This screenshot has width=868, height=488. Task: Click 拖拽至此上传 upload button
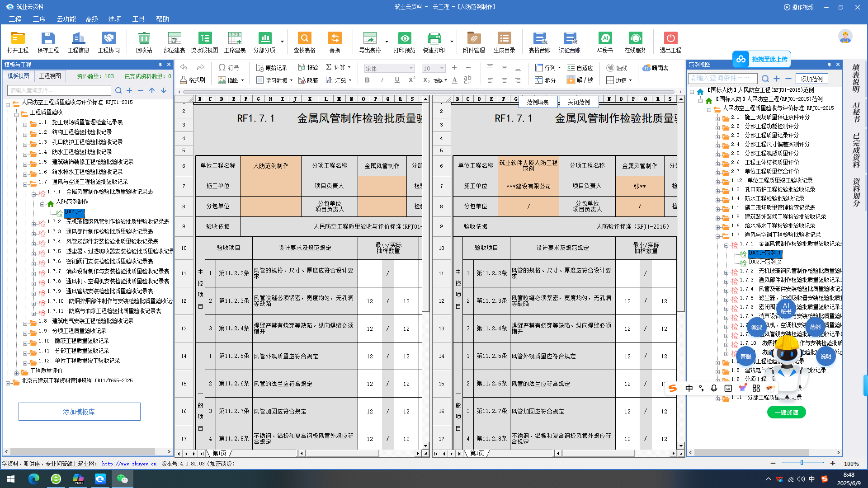pyautogui.click(x=762, y=59)
